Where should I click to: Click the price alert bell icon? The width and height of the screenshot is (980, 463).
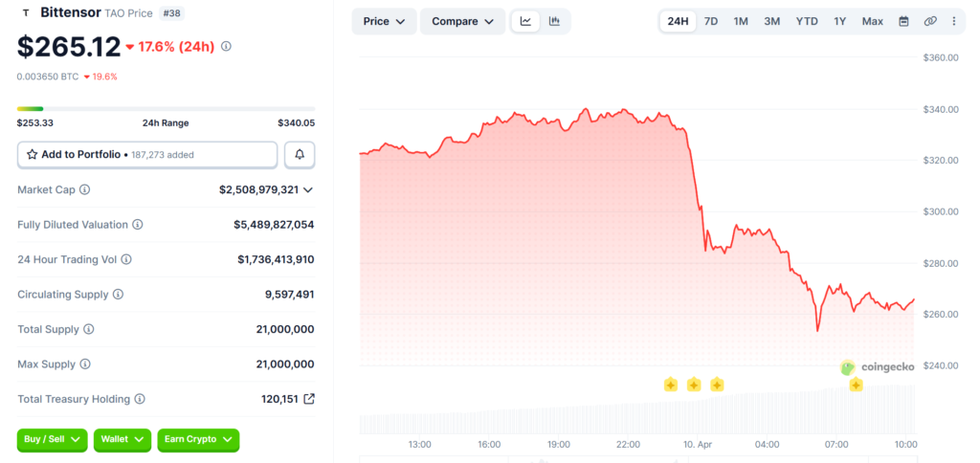[300, 154]
